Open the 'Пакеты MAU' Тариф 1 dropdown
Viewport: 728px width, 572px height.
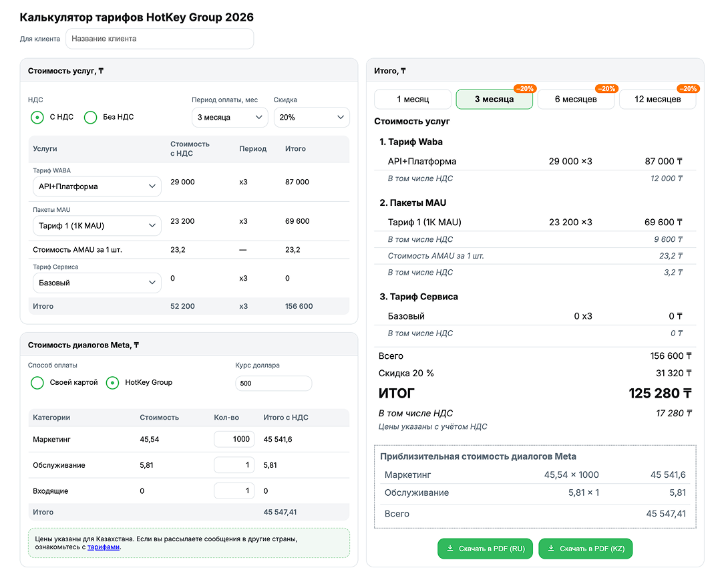(97, 226)
